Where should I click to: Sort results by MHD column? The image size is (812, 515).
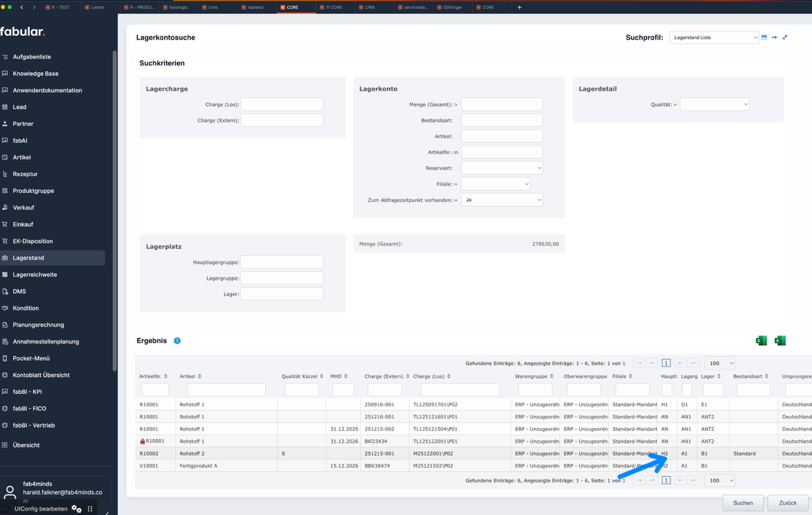pyautogui.click(x=346, y=376)
